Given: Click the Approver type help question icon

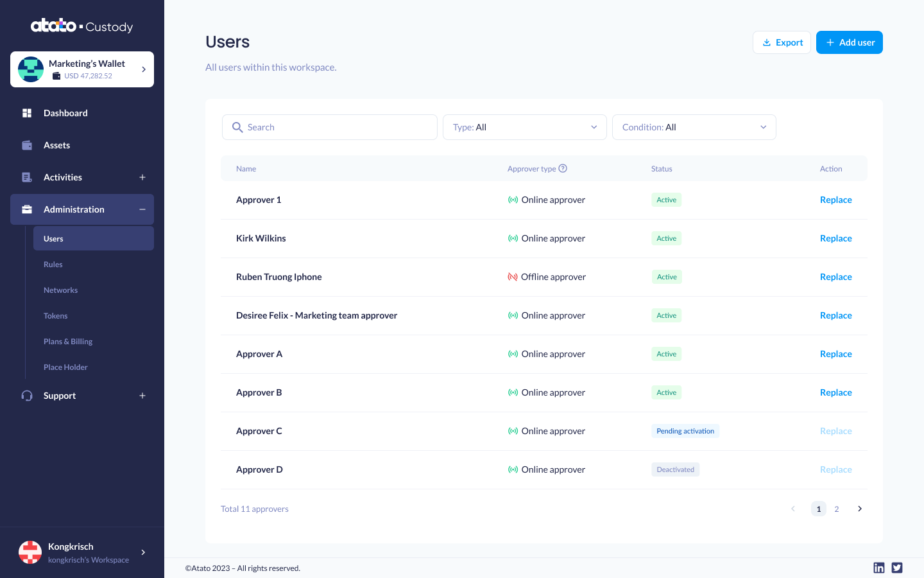Looking at the screenshot, I should point(563,168).
